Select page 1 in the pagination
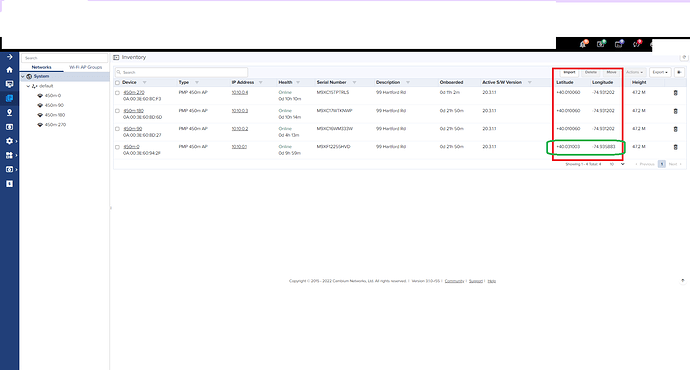This screenshot has height=370, width=690. [661, 164]
